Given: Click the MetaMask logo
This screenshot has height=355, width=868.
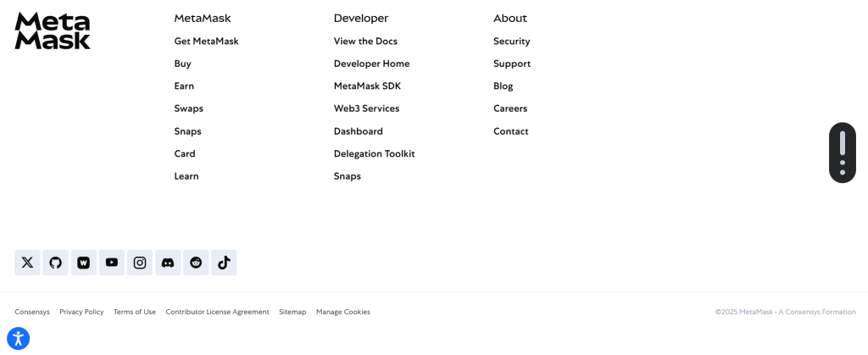Looking at the screenshot, I should pos(53,31).
